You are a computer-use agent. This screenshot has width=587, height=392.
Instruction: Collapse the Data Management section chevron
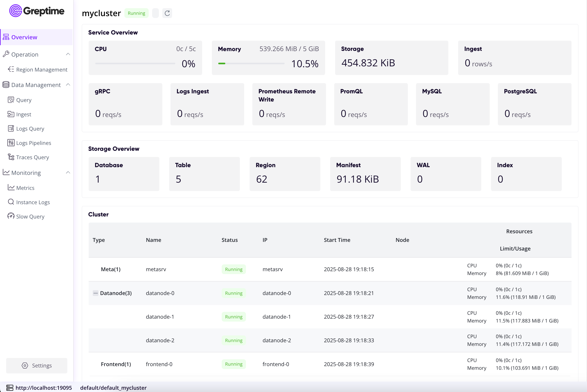tap(68, 85)
